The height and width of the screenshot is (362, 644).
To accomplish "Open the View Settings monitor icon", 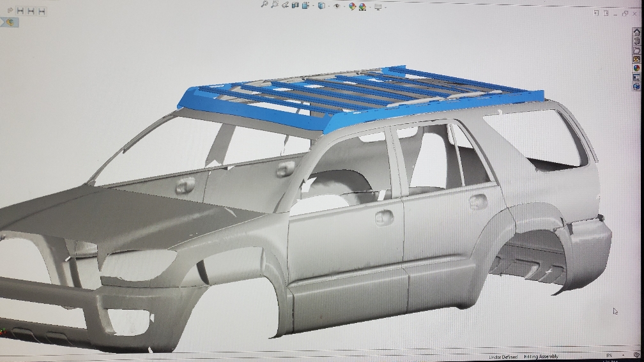I will 378,7.
